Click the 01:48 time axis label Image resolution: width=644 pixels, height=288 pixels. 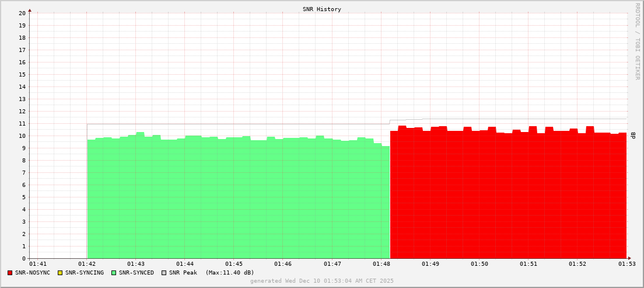pos(381,264)
